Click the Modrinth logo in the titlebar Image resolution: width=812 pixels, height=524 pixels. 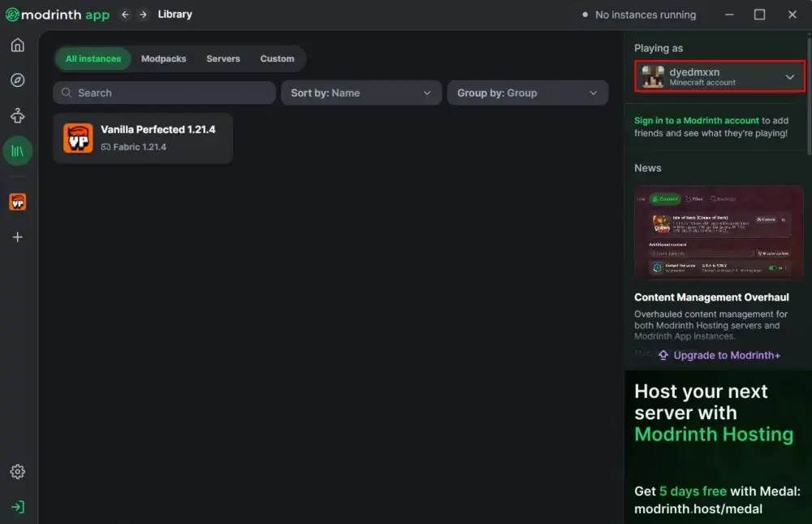coord(57,14)
